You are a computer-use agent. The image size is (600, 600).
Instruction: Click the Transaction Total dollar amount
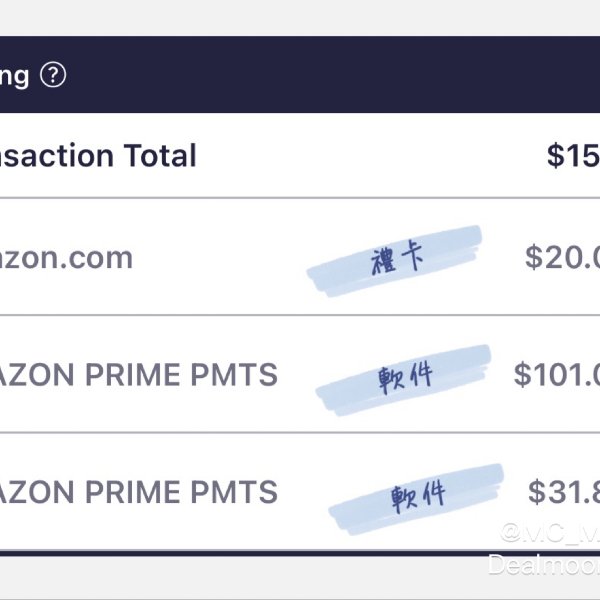tap(573, 155)
